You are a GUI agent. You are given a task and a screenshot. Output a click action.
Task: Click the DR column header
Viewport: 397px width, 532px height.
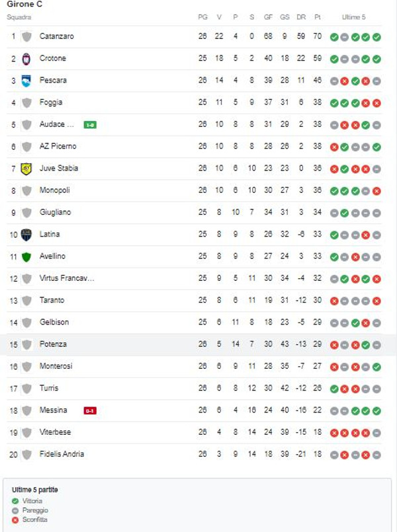coord(302,17)
